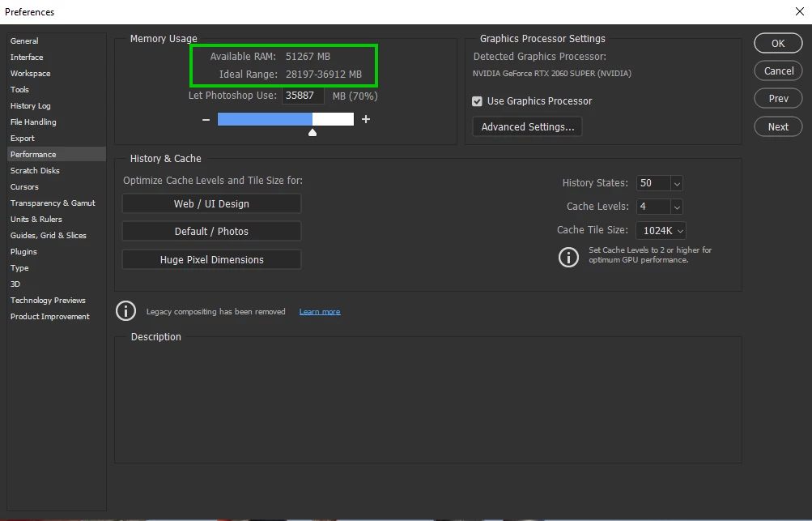Decrease memory with the minus icon
This screenshot has width=812, height=521.
pos(206,120)
